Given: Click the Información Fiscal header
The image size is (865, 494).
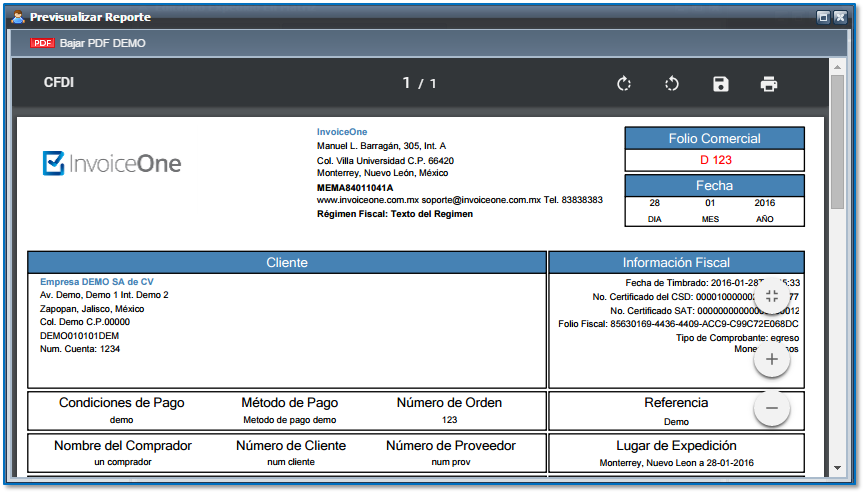Looking at the screenshot, I should [x=676, y=263].
